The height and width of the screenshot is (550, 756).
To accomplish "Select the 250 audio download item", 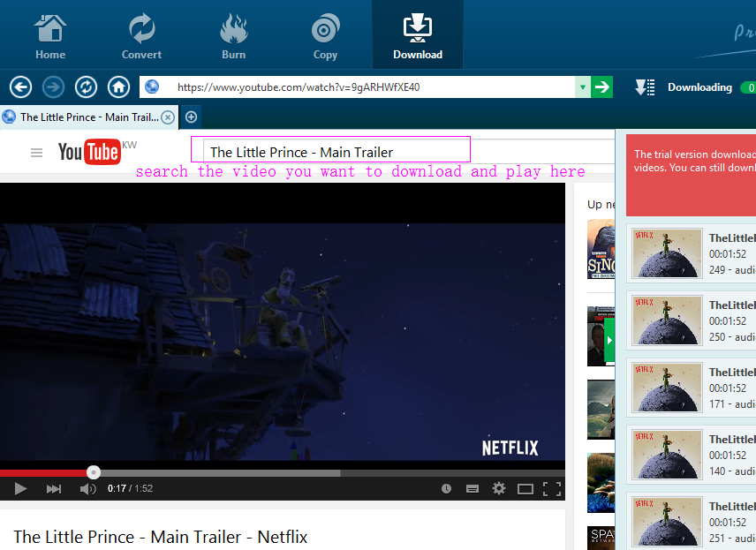I will tap(691, 320).
